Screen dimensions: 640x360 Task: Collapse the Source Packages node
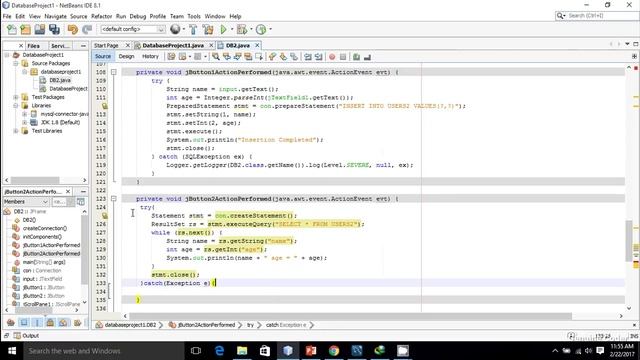(x=16, y=64)
